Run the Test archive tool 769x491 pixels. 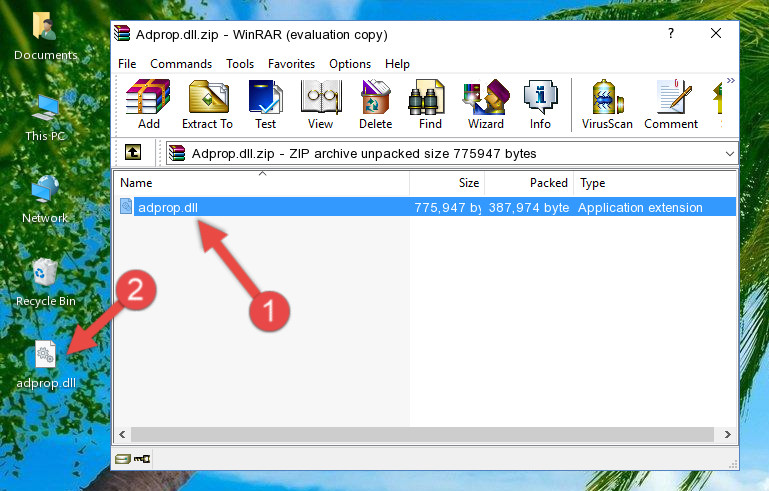point(265,104)
